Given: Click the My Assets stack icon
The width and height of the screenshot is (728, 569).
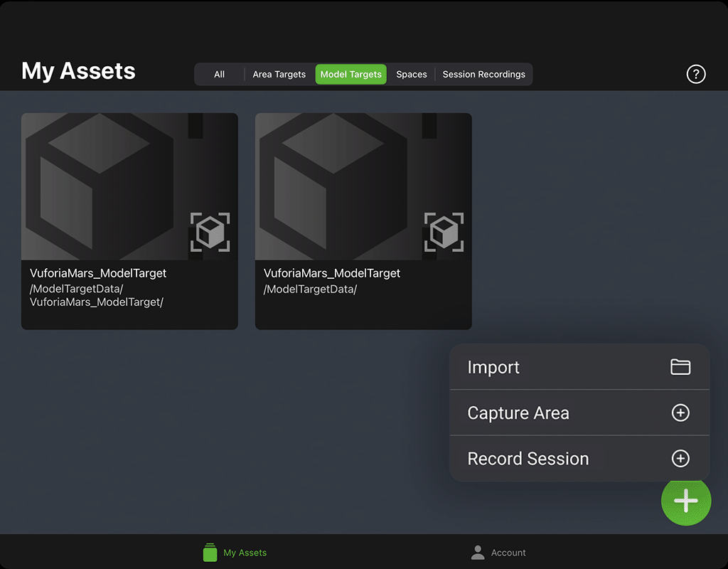Looking at the screenshot, I should (210, 552).
